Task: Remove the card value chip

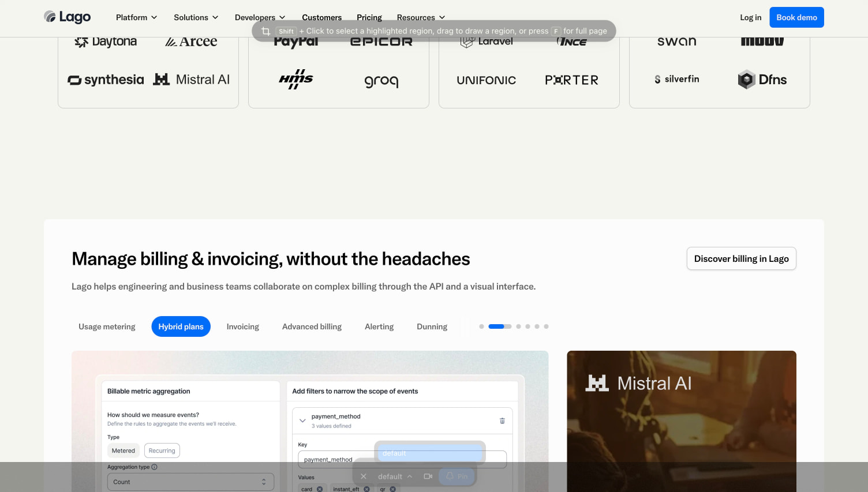Action: pos(320,489)
